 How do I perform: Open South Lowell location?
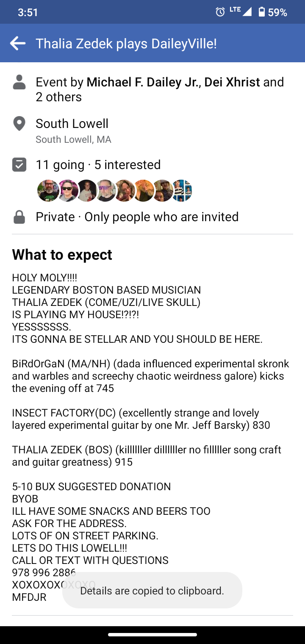pyautogui.click(x=72, y=124)
